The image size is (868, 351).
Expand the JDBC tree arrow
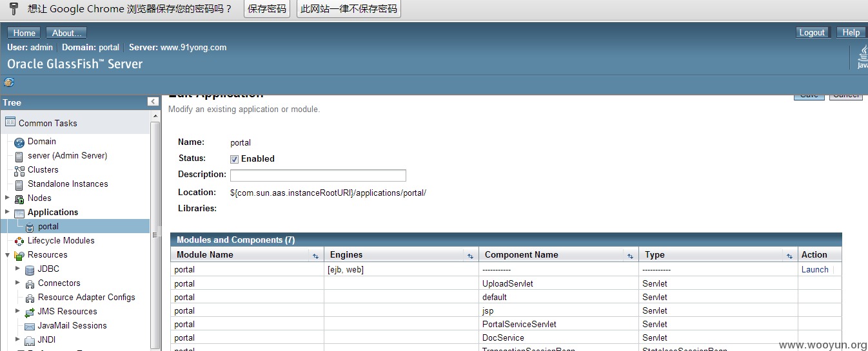pos(17,269)
